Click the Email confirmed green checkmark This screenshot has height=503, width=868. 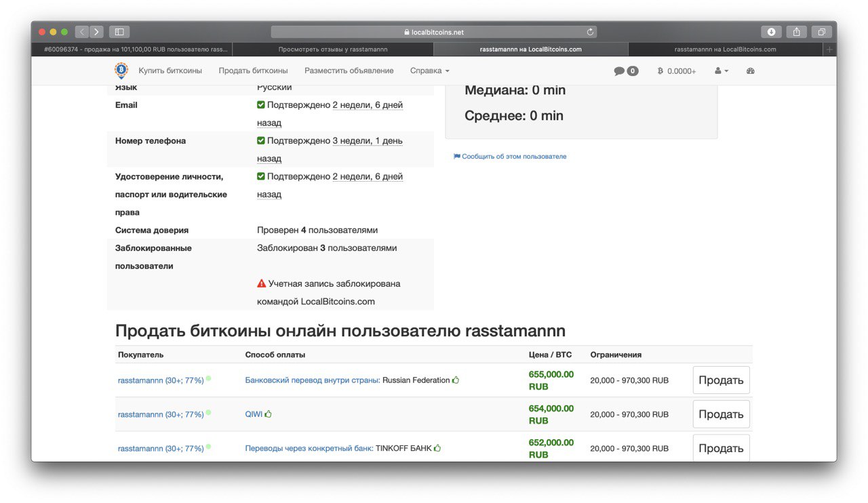coord(261,105)
